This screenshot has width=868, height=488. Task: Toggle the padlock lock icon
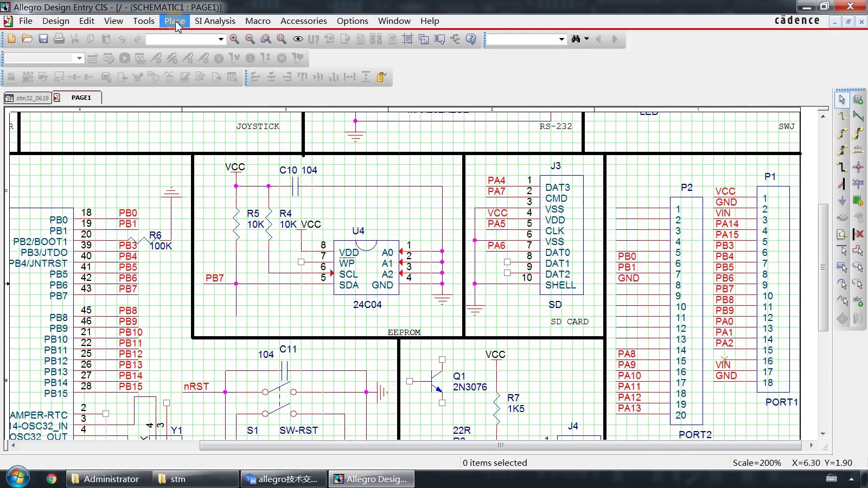381,77
